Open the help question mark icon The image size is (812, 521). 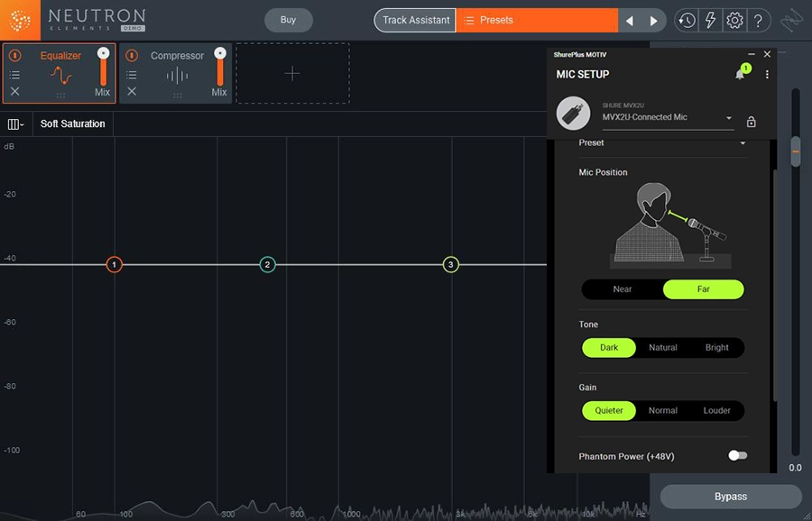[x=758, y=21]
